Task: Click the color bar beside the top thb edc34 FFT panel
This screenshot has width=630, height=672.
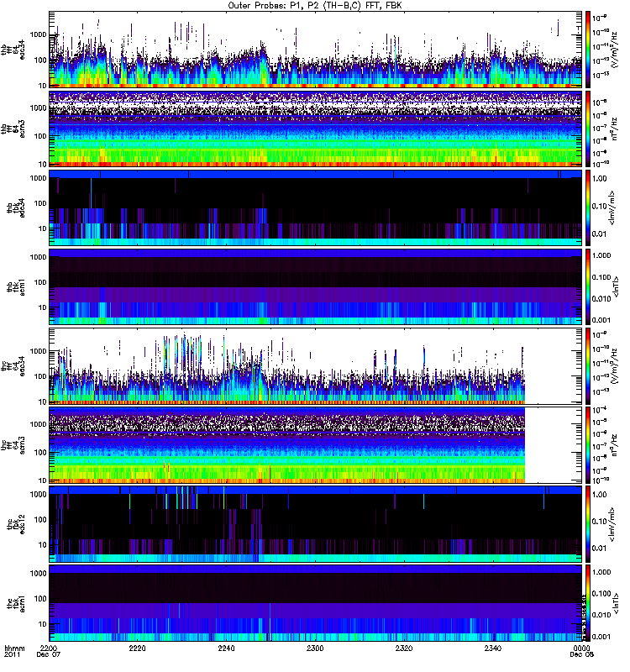Action: point(588,50)
